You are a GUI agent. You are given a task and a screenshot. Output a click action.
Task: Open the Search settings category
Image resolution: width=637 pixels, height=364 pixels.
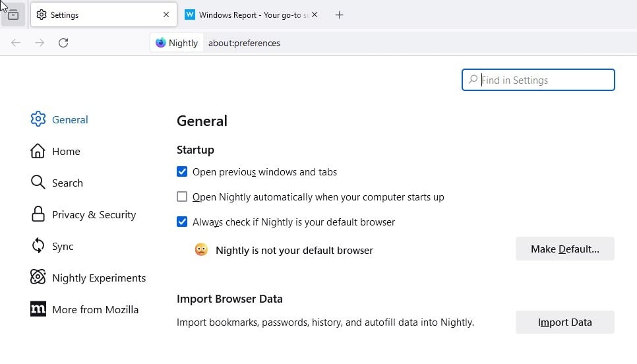point(57,183)
